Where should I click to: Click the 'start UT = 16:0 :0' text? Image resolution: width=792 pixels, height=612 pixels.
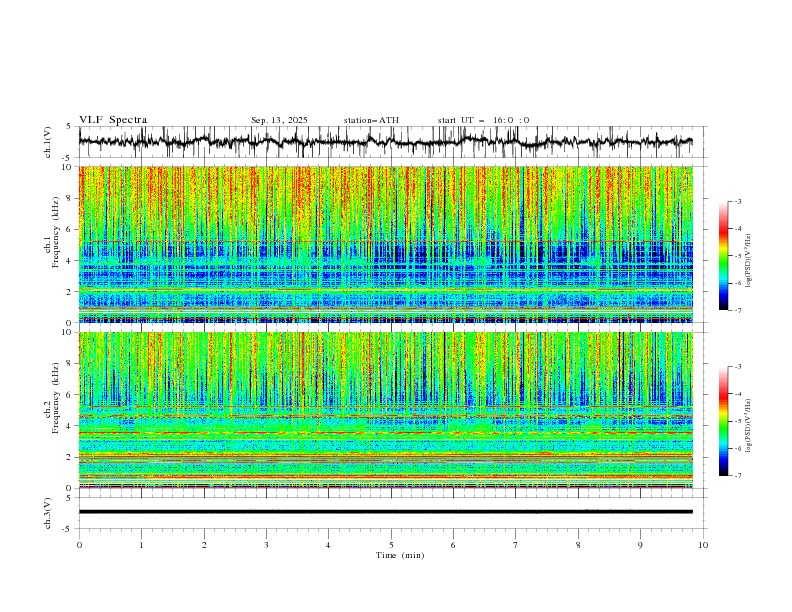(x=483, y=120)
